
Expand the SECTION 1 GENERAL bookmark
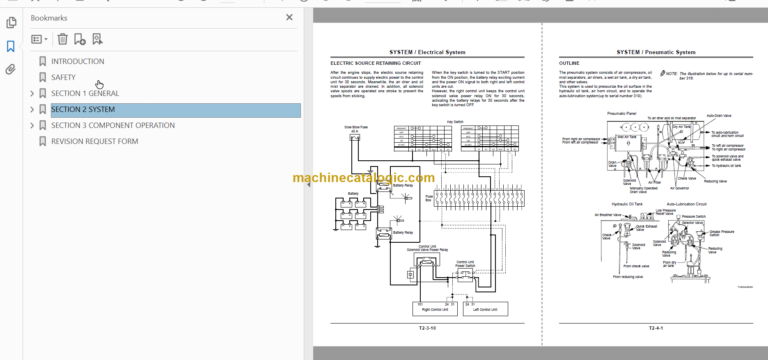pyautogui.click(x=32, y=94)
